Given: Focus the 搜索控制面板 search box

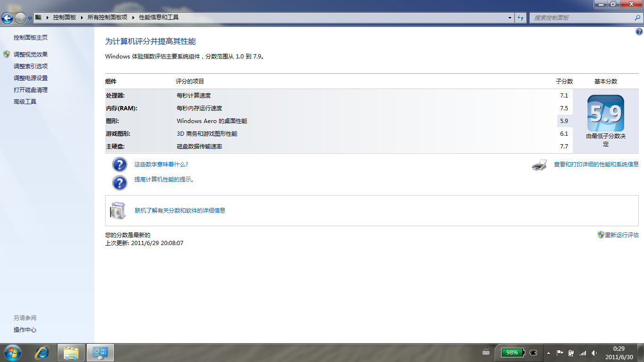Looking at the screenshot, I should click(581, 18).
